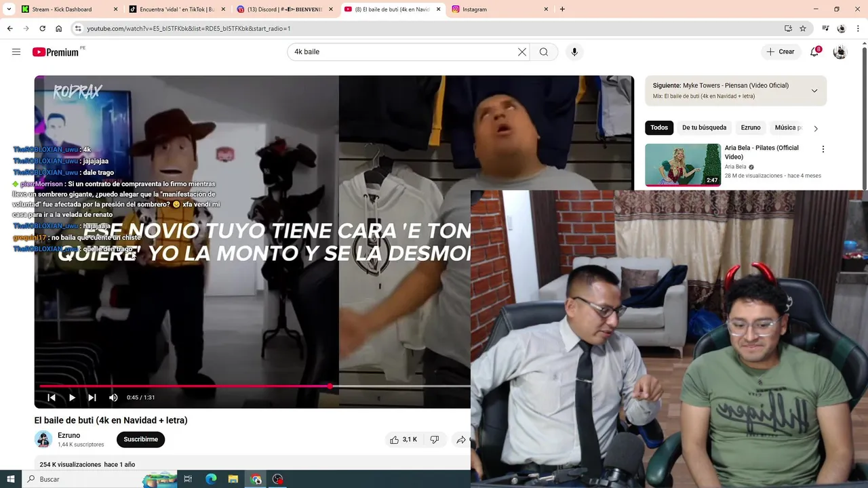Open the Ezruno channel avatar
This screenshot has width=868, height=488.
tap(43, 440)
